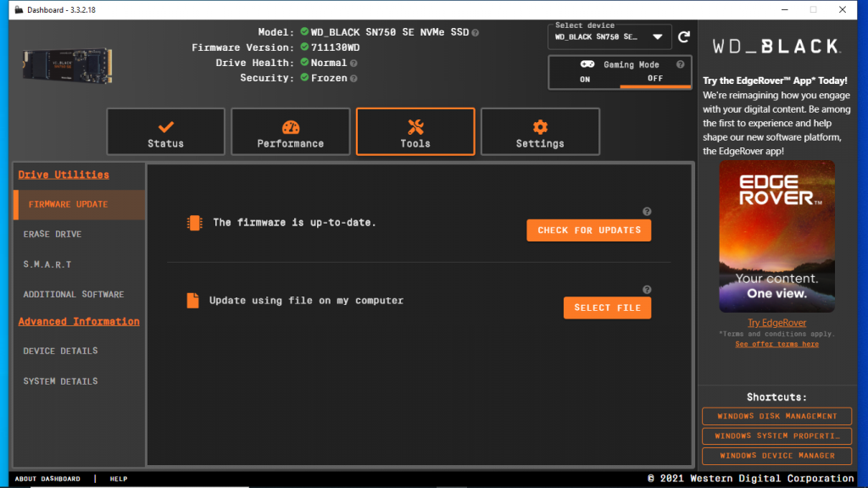Image resolution: width=868 pixels, height=488 pixels.
Task: Click help icon next to Gaming Mode
Action: click(680, 64)
